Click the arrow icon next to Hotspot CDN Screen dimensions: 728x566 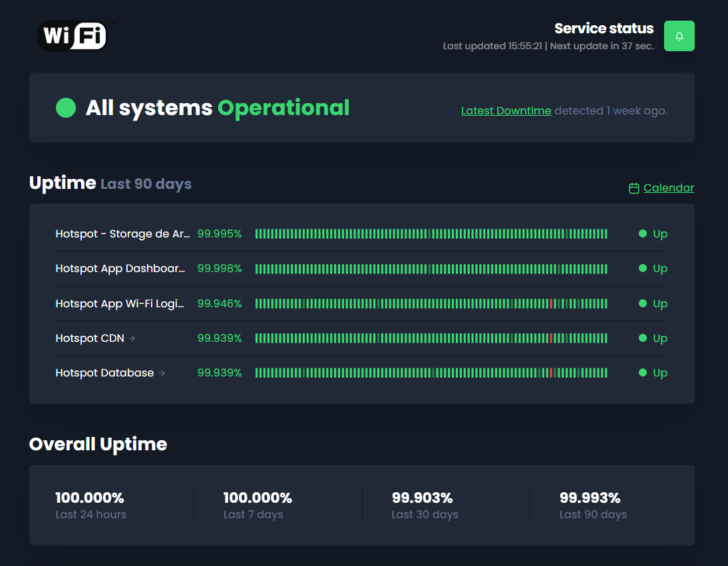(132, 339)
